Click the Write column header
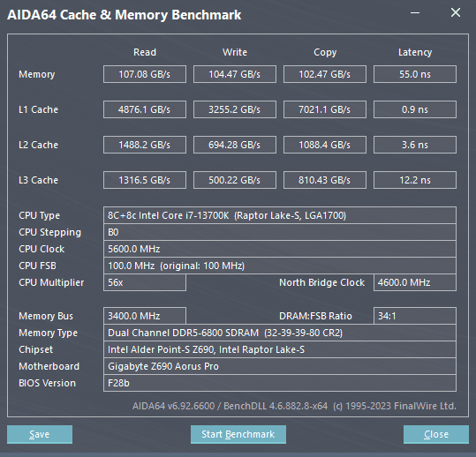The image size is (476, 457). tap(235, 52)
